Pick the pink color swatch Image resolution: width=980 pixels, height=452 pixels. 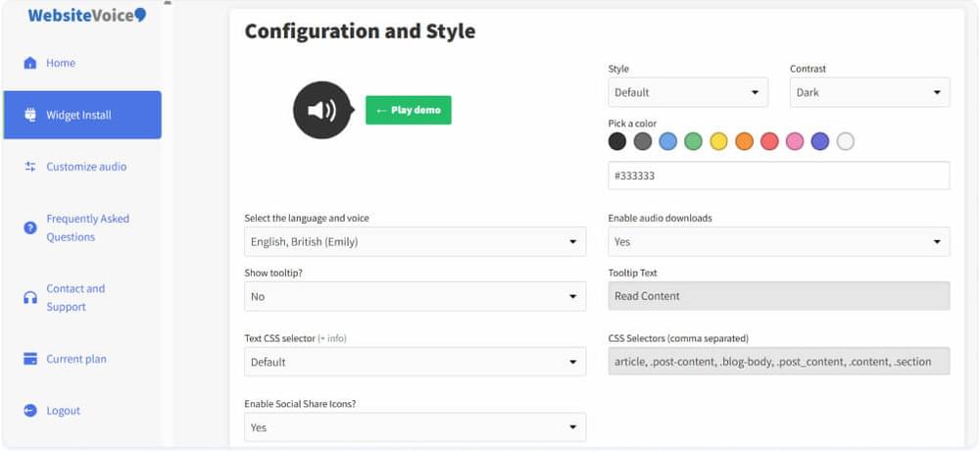(x=795, y=142)
